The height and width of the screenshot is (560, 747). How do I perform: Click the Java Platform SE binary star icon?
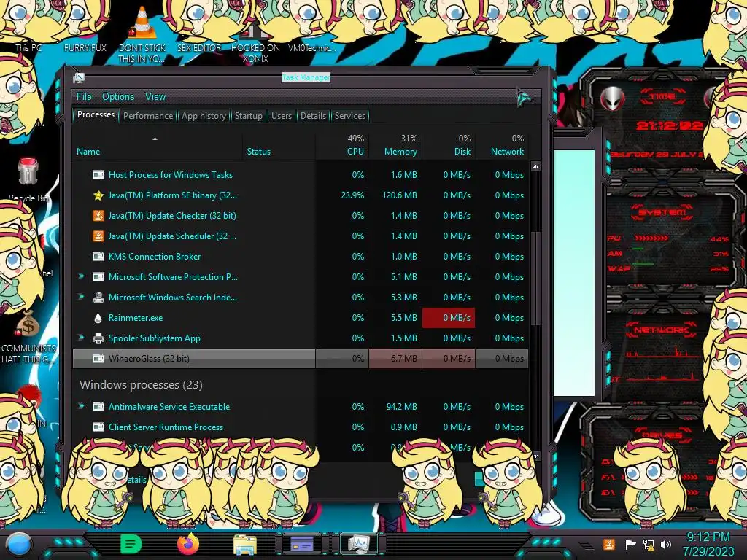click(98, 195)
